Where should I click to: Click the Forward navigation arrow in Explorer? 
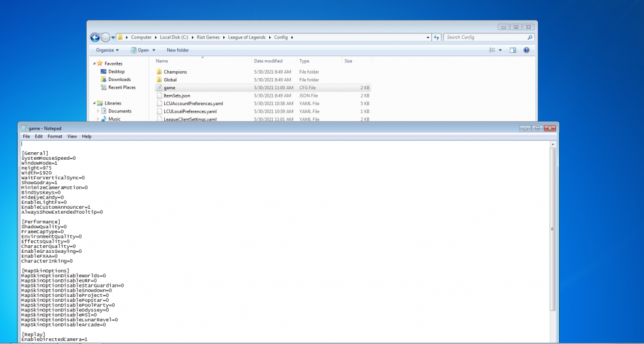click(105, 37)
